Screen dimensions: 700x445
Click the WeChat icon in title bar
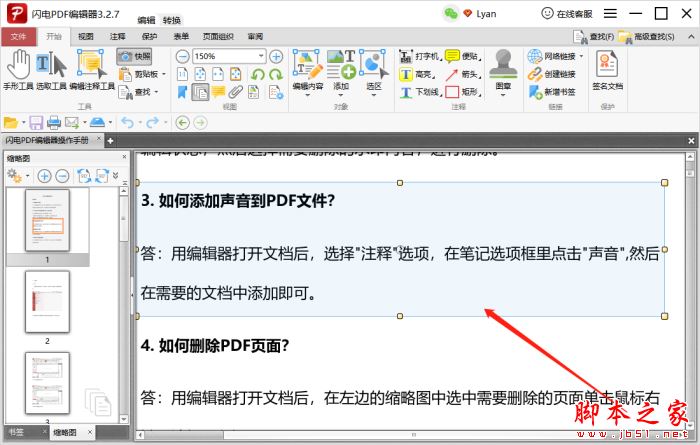pyautogui.click(x=450, y=14)
